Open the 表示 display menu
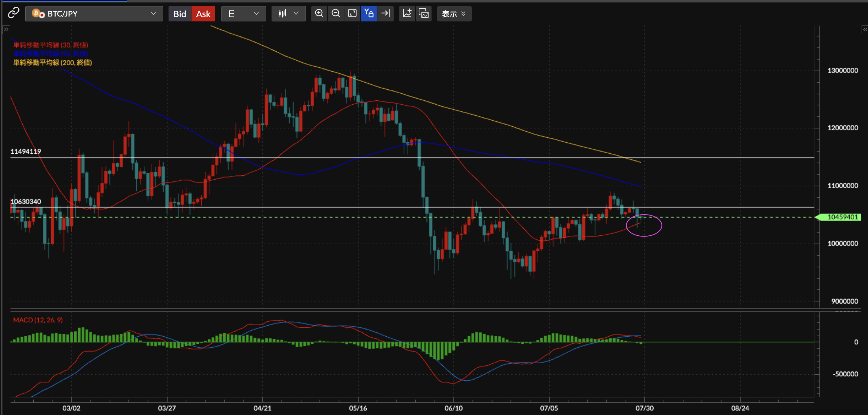The height and width of the screenshot is (415, 868). tap(454, 13)
